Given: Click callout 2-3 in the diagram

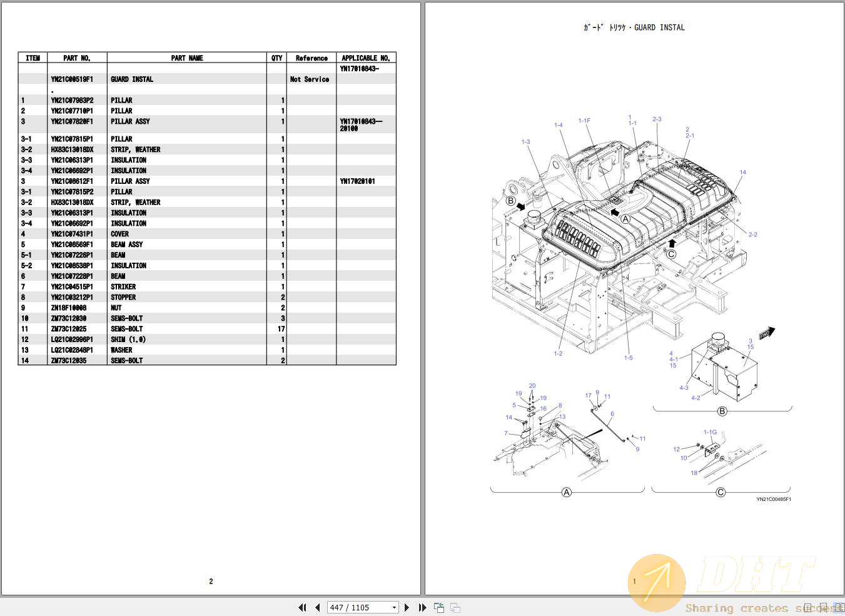Looking at the screenshot, I should click(x=657, y=119).
